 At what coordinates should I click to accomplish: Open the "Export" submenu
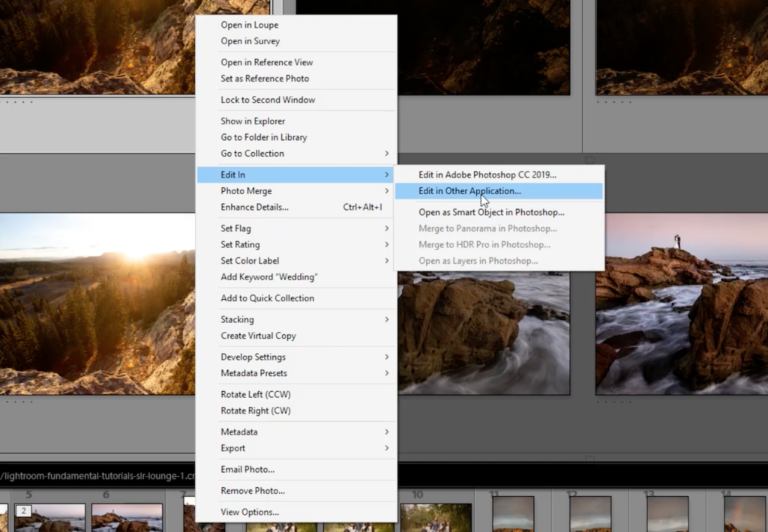pyautogui.click(x=232, y=448)
